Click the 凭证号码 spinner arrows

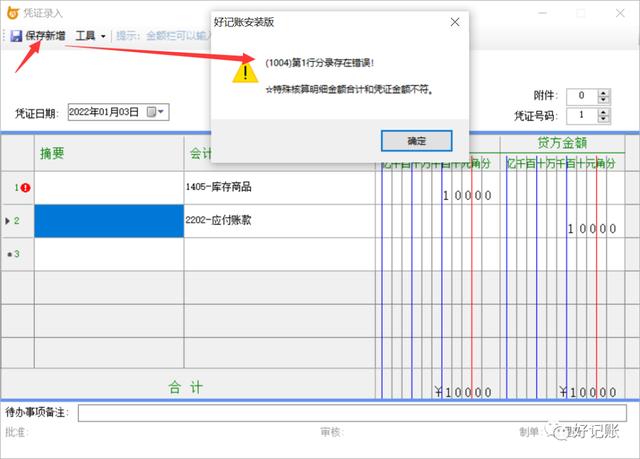603,115
